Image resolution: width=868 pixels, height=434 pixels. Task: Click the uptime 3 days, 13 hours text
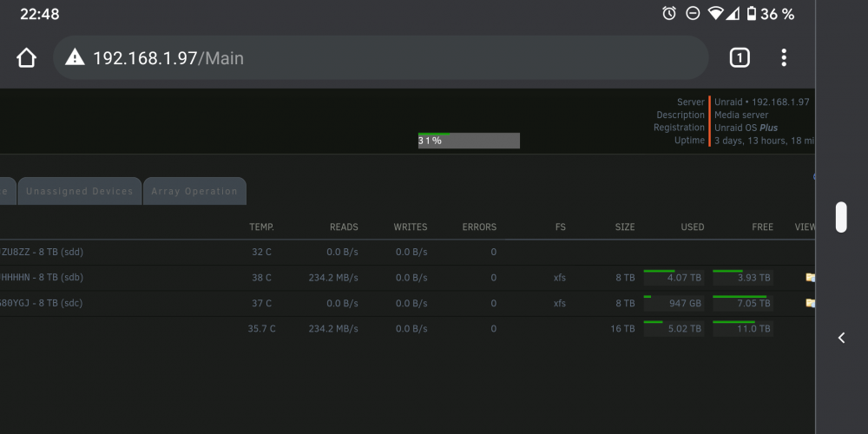tap(764, 141)
